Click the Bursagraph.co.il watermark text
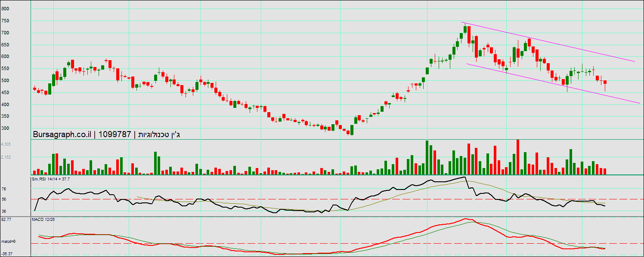 (62, 135)
